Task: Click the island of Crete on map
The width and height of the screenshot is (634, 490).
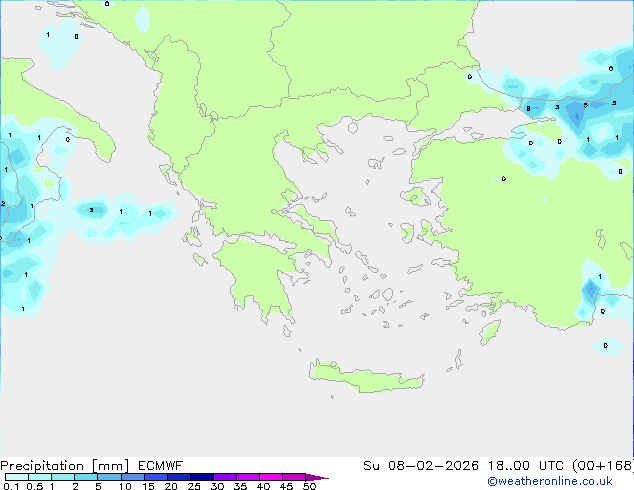Action: 366,377
